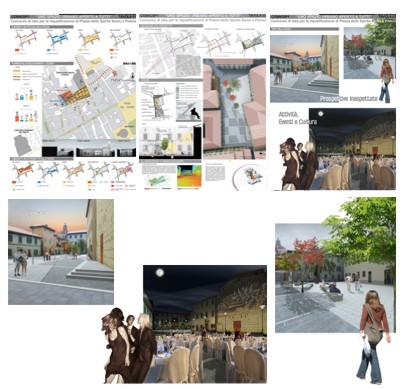Select the large daytime piazza rendering
This screenshot has height=389, width=405.
pos(335,278)
